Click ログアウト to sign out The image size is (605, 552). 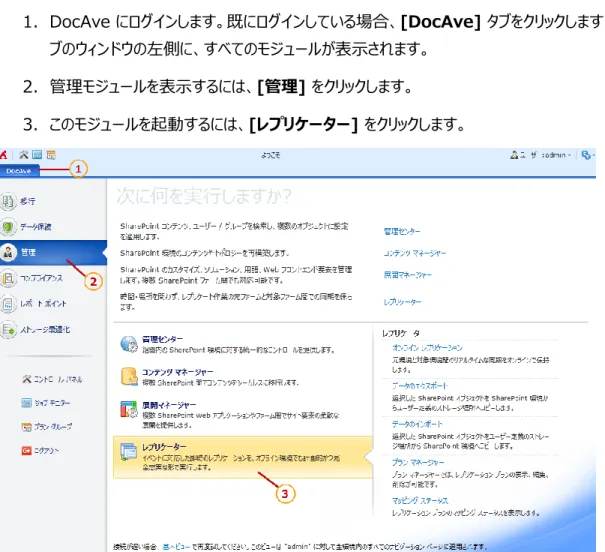pyautogui.click(x=40, y=451)
